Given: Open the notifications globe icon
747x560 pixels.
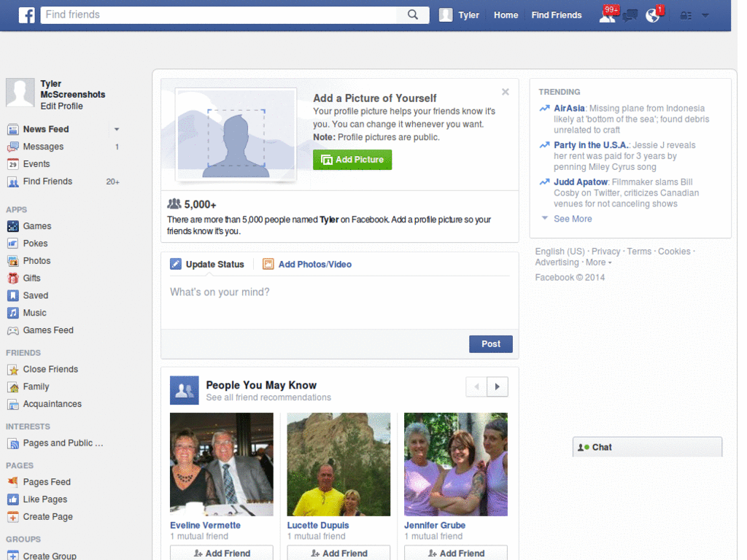Looking at the screenshot, I should [x=653, y=15].
